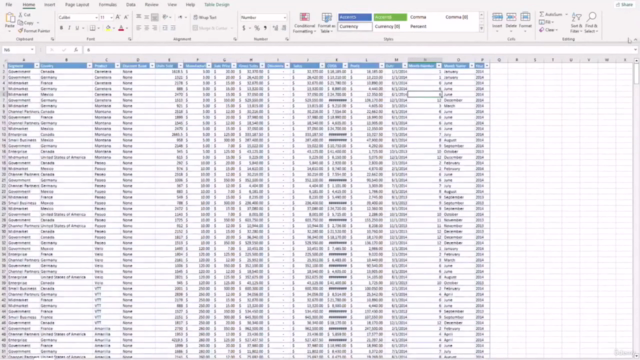Viewport: 640px width, 360px height.
Task: Increase font size with the larger A icon
Action: pos(118,17)
